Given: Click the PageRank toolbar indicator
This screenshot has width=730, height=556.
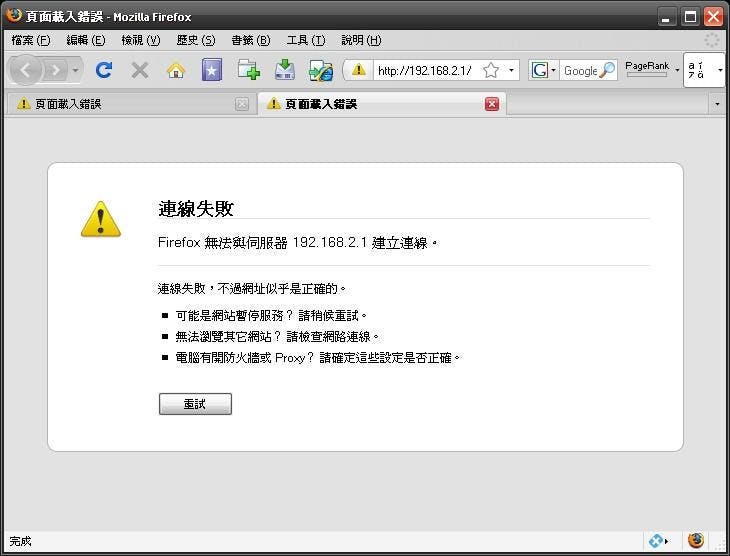Looking at the screenshot, I should pyautogui.click(x=647, y=69).
